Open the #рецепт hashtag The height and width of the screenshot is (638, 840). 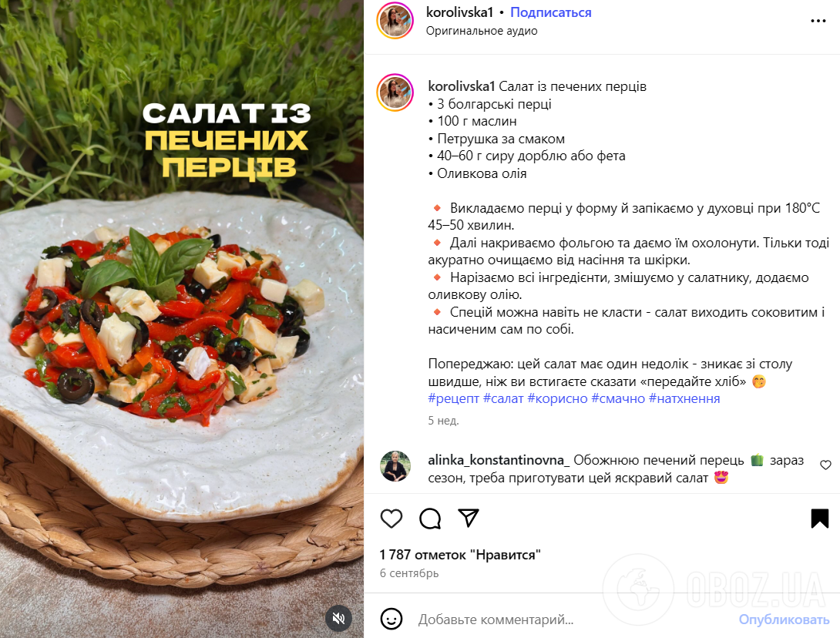[453, 398]
